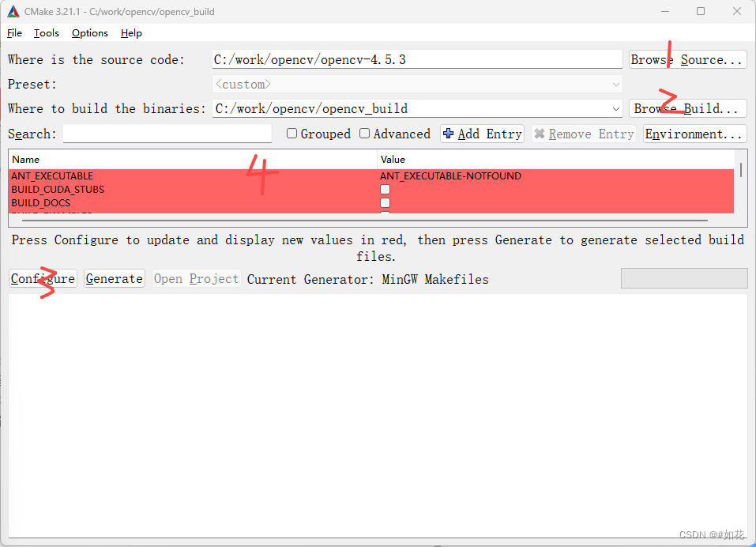The height and width of the screenshot is (547, 756).
Task: Open the Help menu
Action: (x=131, y=33)
